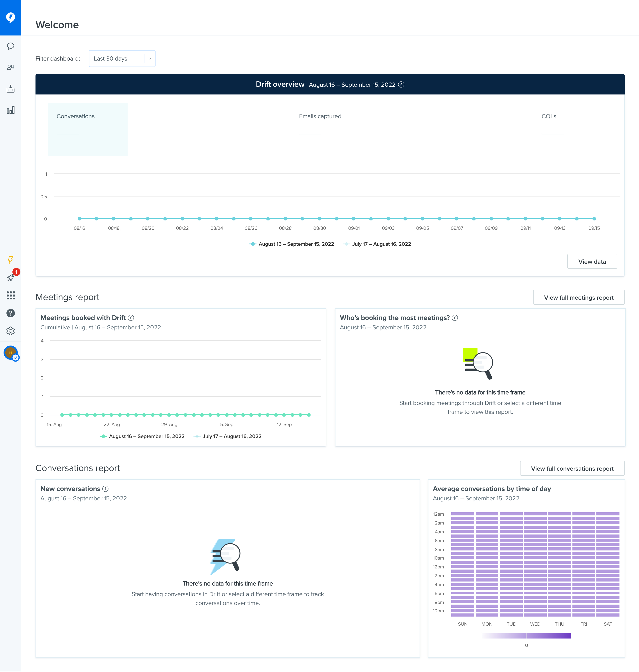
Task: Click the SUN heatmap column label
Action: (463, 624)
